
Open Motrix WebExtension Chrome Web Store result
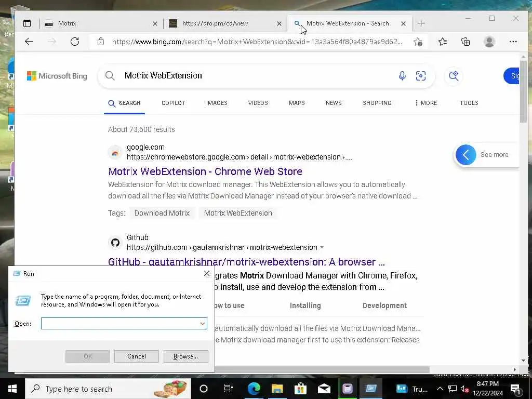[205, 171]
